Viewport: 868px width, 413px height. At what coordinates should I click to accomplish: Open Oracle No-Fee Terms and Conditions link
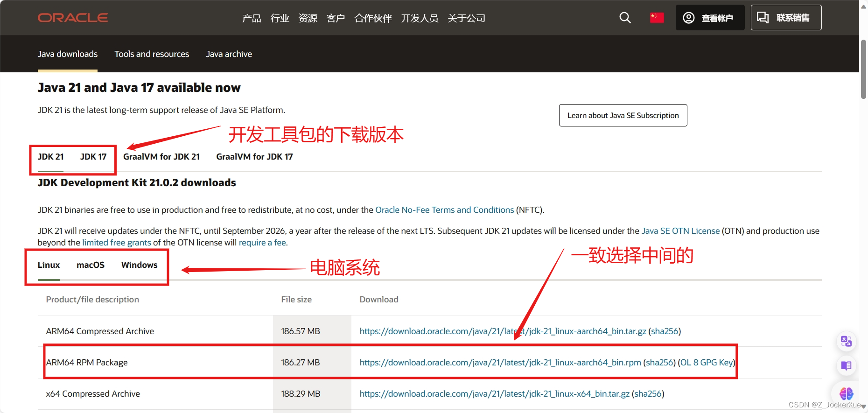click(x=444, y=210)
